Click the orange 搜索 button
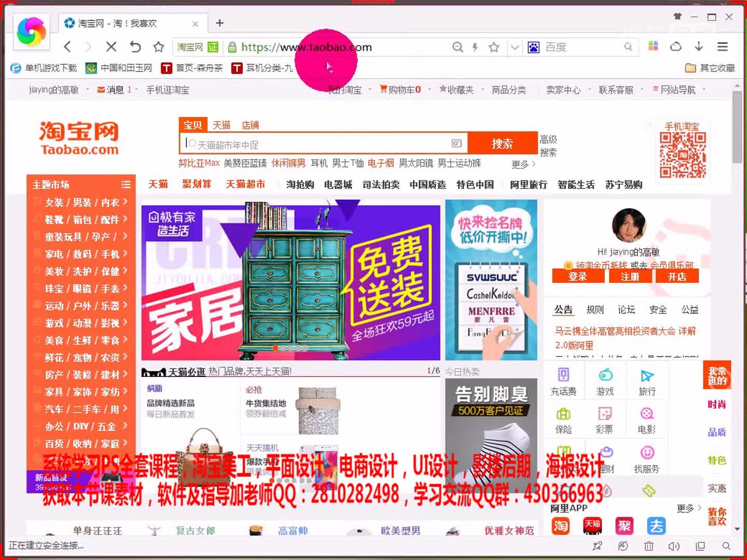Image resolution: width=747 pixels, height=560 pixels. point(502,144)
